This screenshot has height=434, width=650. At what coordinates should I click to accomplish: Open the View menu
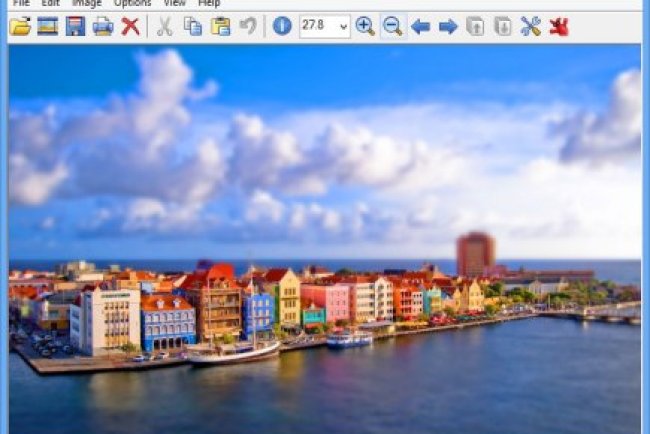[x=175, y=3]
